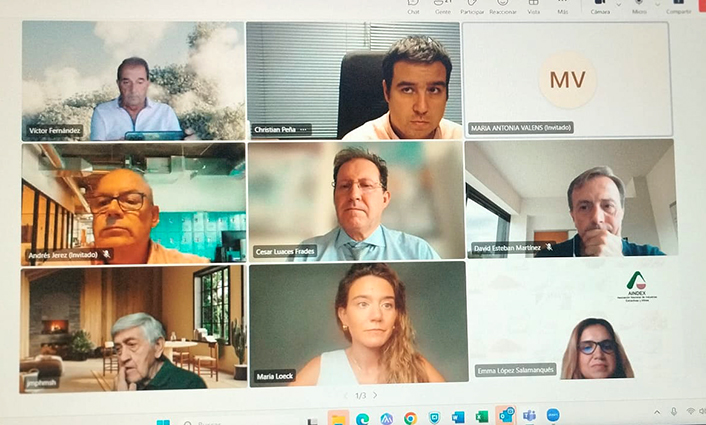Open the Reaccionar reactions menu
706x425 pixels.
[503, 7]
